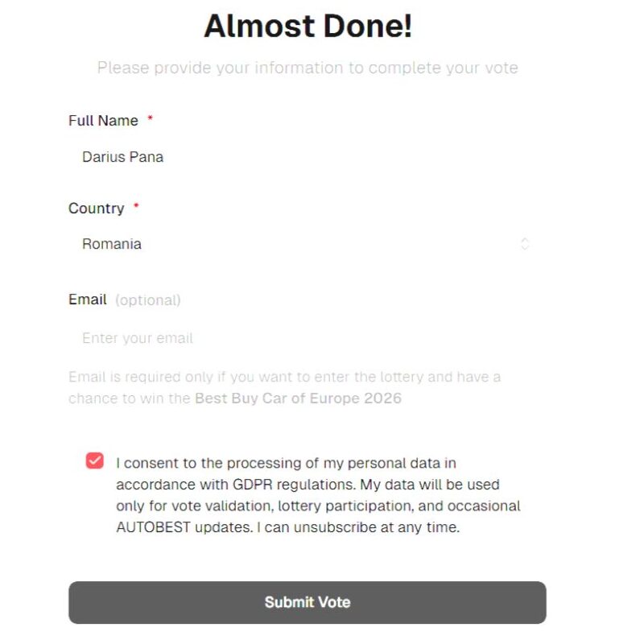Click the 'Please provide your information' subtitle

(x=308, y=68)
